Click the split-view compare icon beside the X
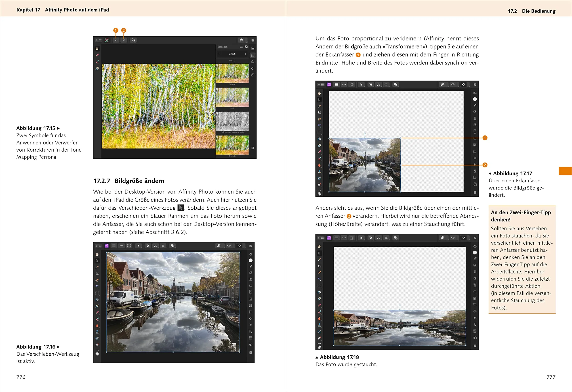 133,40
